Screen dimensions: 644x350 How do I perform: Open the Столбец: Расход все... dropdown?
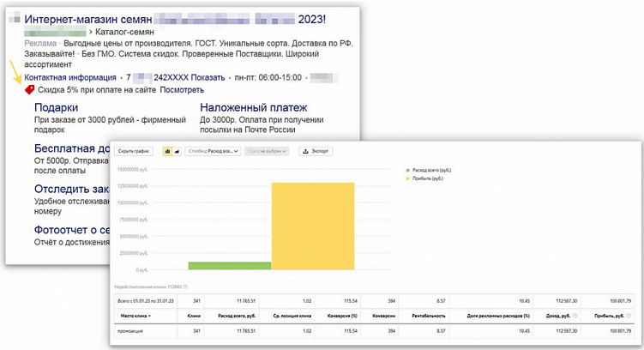pos(214,151)
